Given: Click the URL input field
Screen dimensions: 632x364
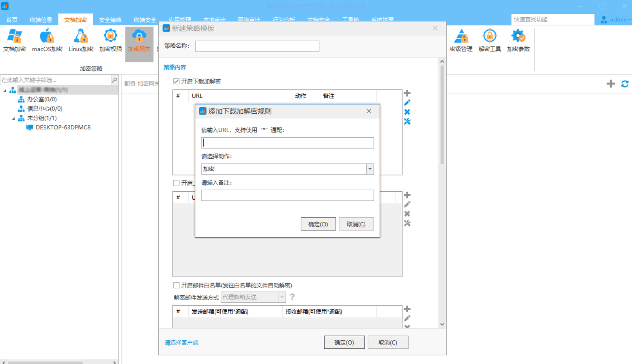Looking at the screenshot, I should pos(287,143).
